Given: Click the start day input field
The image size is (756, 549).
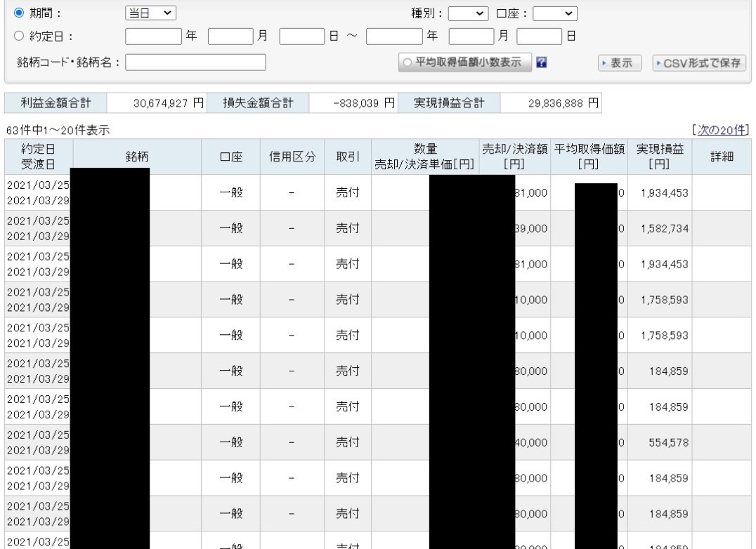Looking at the screenshot, I should [x=302, y=37].
